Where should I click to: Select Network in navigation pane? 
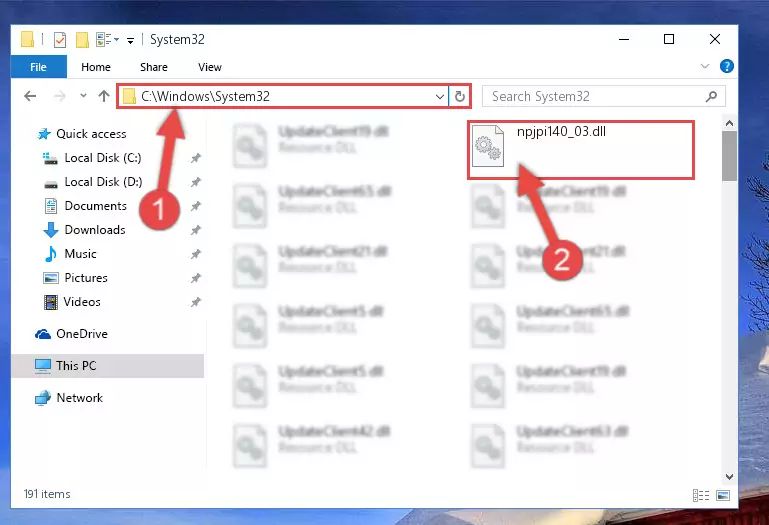click(79, 397)
